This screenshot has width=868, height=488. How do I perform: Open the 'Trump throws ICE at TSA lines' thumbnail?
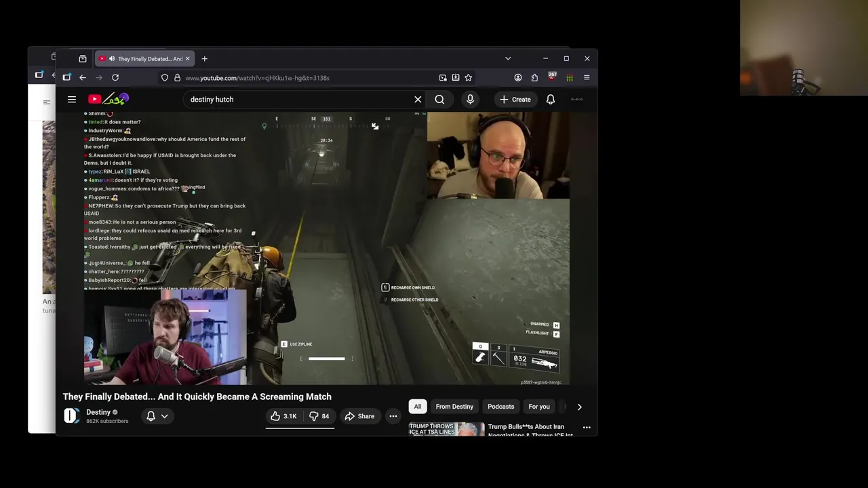pos(447,429)
